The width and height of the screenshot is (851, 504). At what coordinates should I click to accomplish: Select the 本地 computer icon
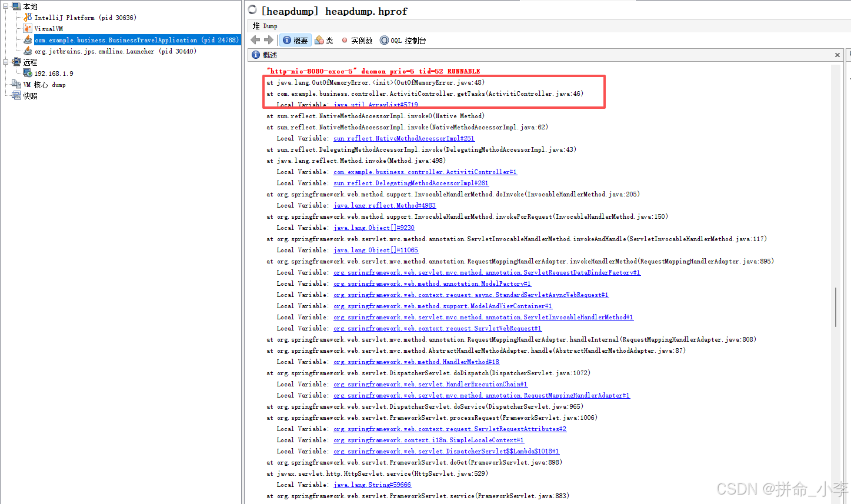16,6
